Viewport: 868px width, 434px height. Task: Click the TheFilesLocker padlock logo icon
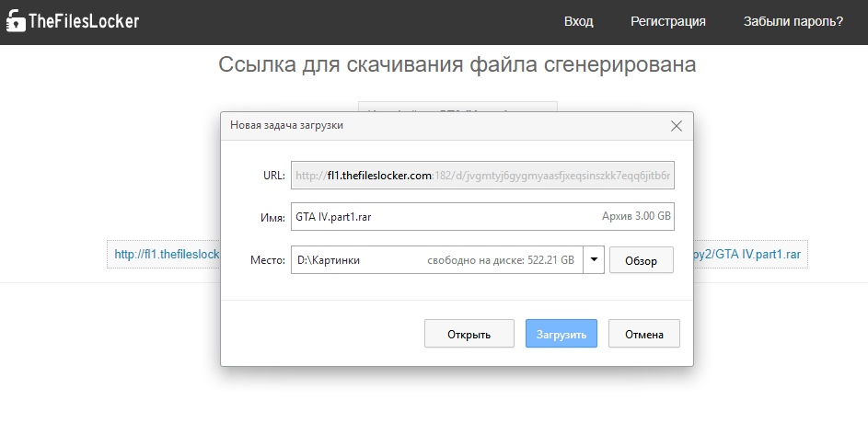click(x=16, y=21)
